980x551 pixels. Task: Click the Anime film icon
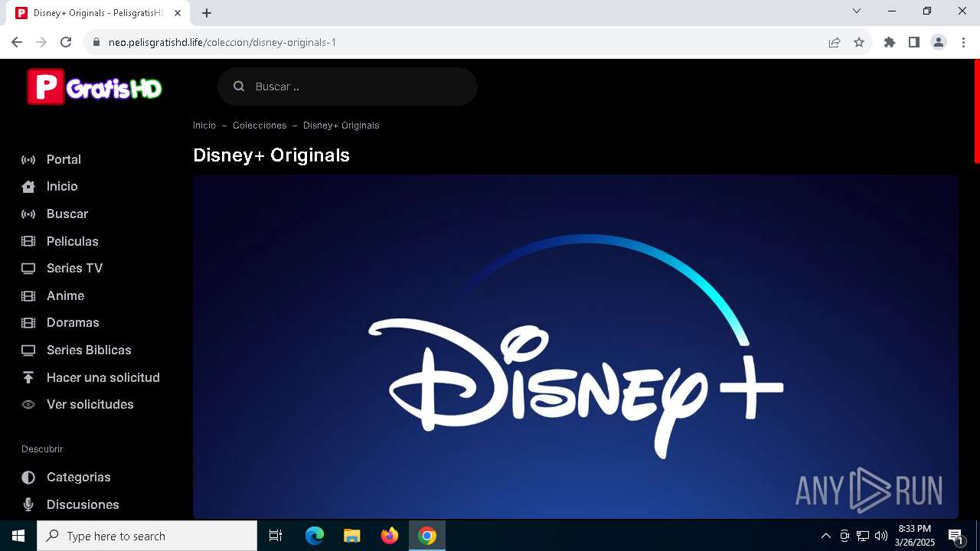tap(28, 295)
